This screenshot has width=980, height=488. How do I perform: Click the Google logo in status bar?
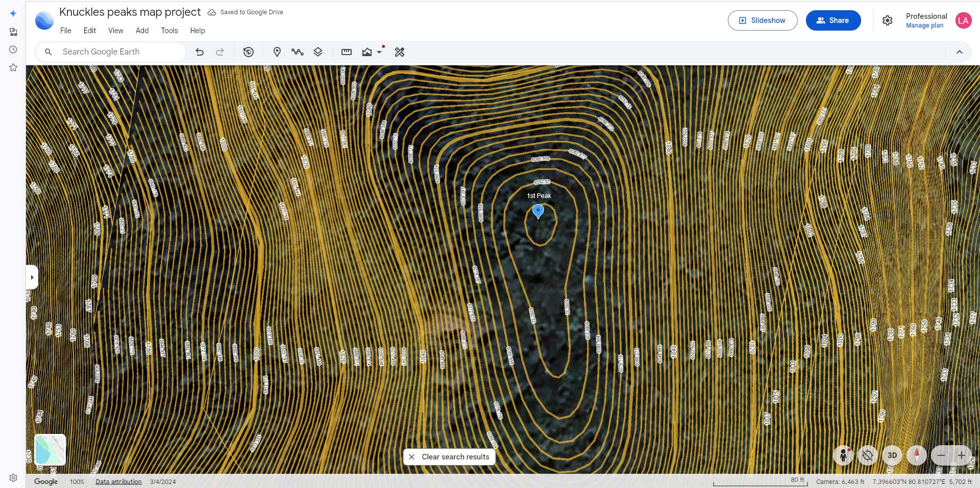click(46, 481)
